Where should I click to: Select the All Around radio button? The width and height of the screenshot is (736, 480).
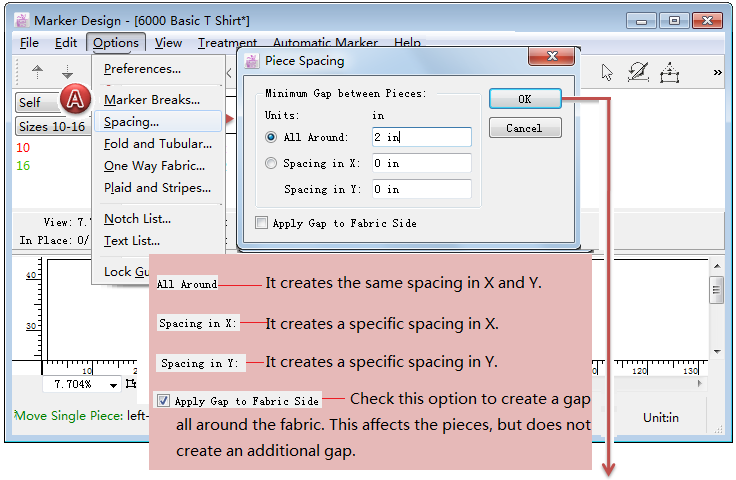pyautogui.click(x=272, y=137)
